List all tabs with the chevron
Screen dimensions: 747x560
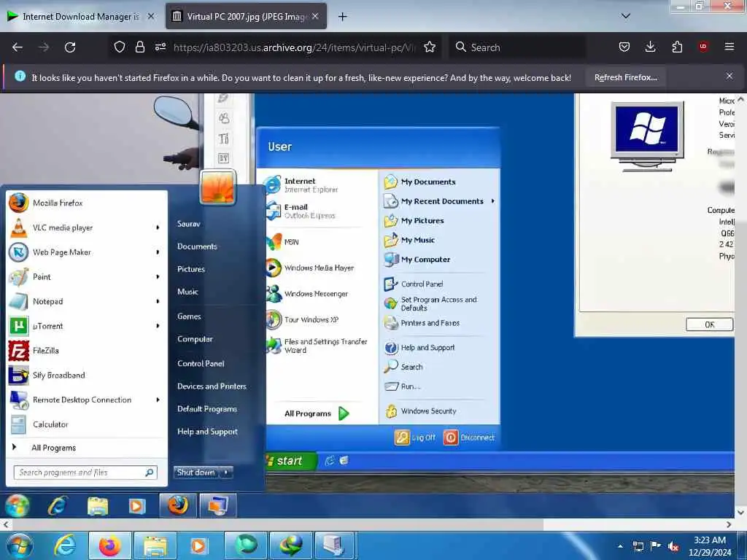(x=626, y=16)
